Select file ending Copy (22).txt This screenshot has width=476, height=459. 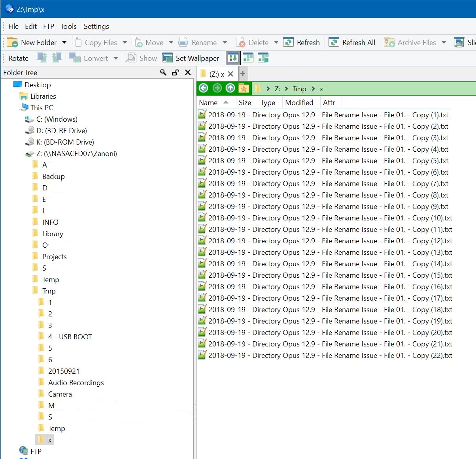coord(325,355)
